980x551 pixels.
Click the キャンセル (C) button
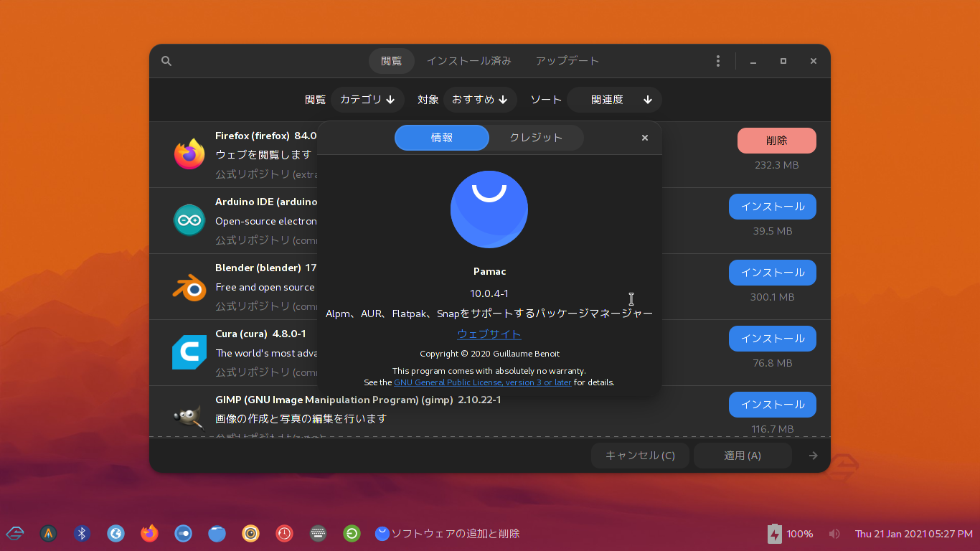coord(640,456)
